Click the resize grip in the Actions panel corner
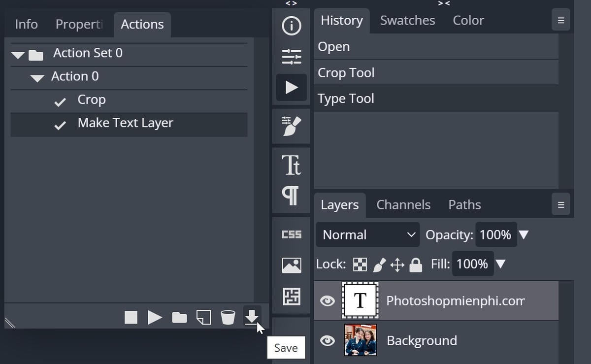 tap(10, 322)
